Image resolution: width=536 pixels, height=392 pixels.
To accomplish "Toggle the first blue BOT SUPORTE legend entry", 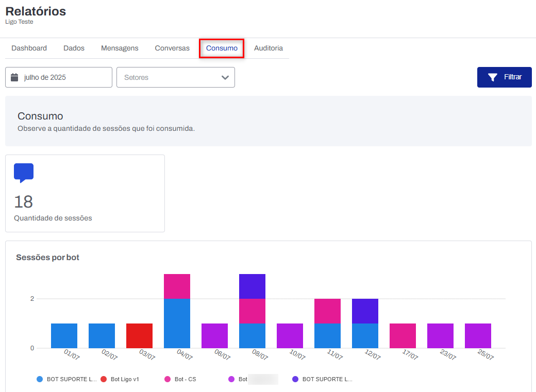I will (x=71, y=379).
